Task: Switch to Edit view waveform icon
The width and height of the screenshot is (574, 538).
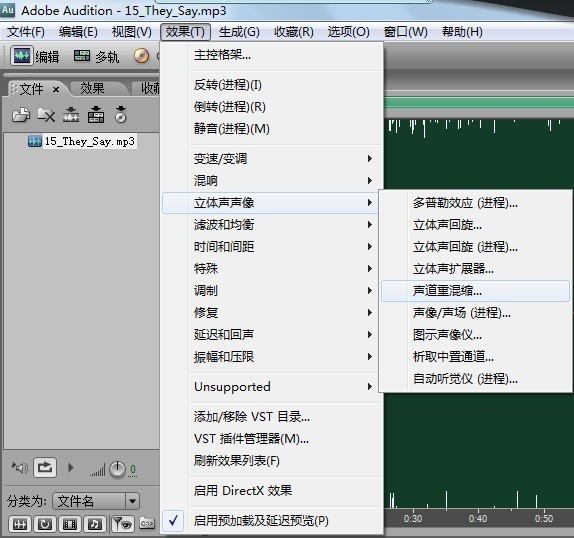Action: [x=22, y=56]
